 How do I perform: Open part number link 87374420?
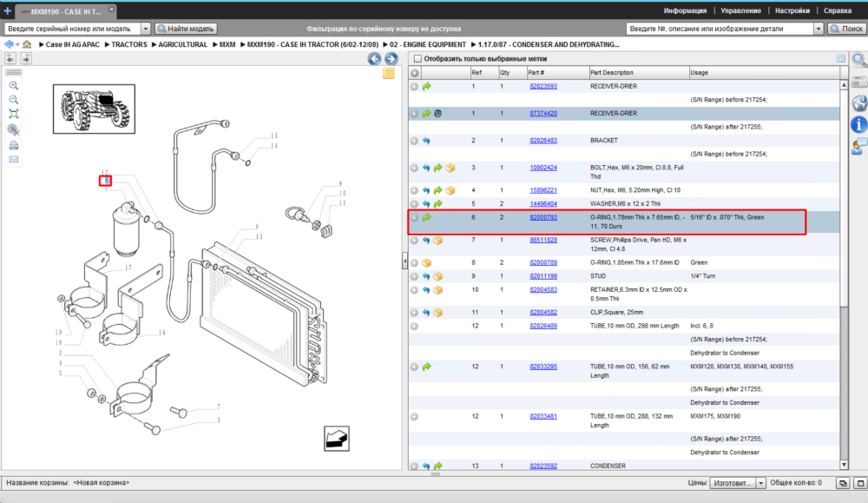click(x=543, y=114)
